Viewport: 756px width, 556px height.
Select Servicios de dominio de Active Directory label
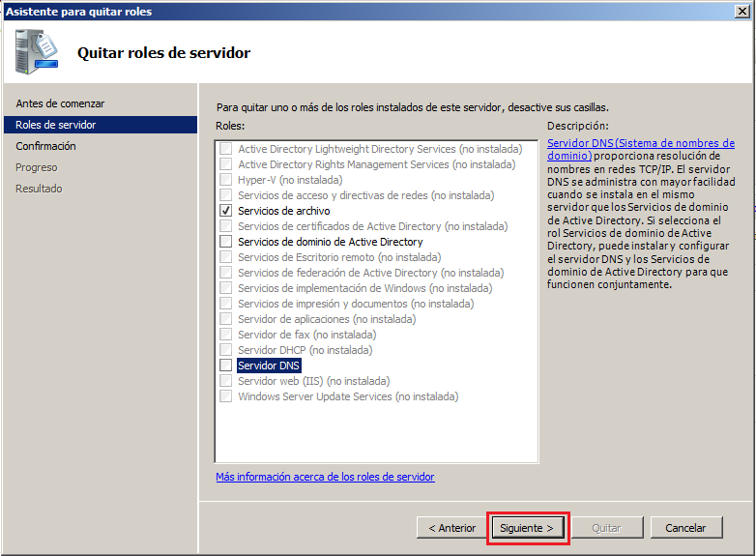(x=330, y=242)
